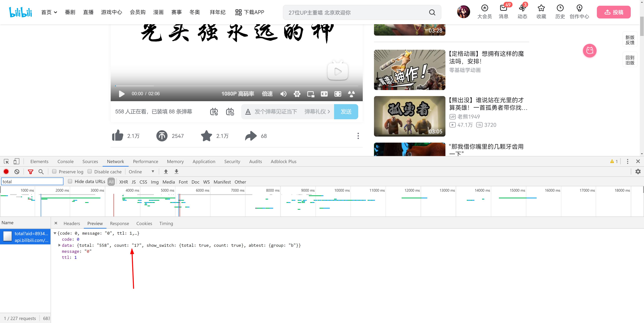Open 创作中心 lightbulb icon

click(579, 12)
